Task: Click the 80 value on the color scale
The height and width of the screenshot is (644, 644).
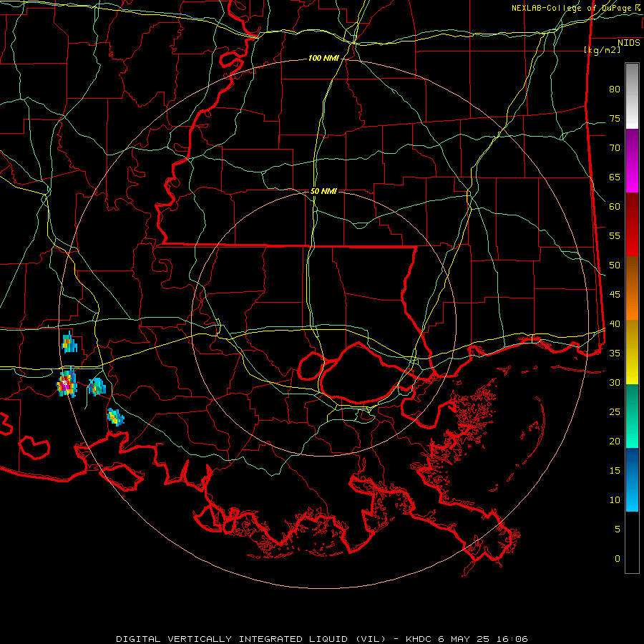Action: (615, 89)
